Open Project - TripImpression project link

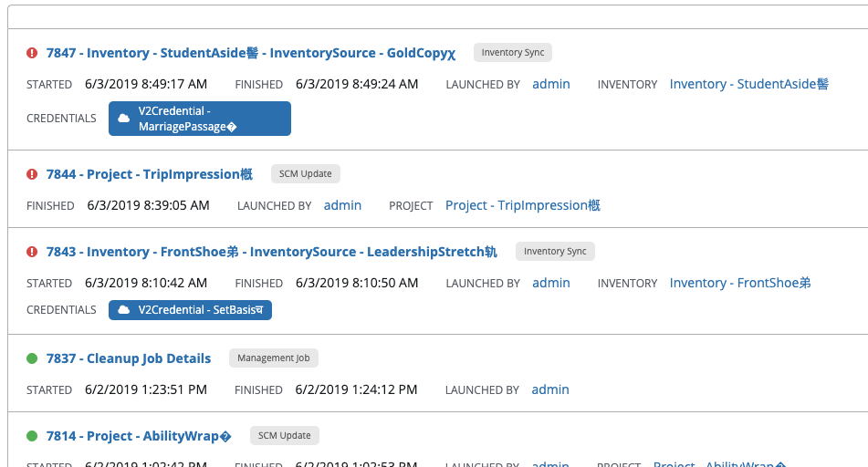coord(523,205)
